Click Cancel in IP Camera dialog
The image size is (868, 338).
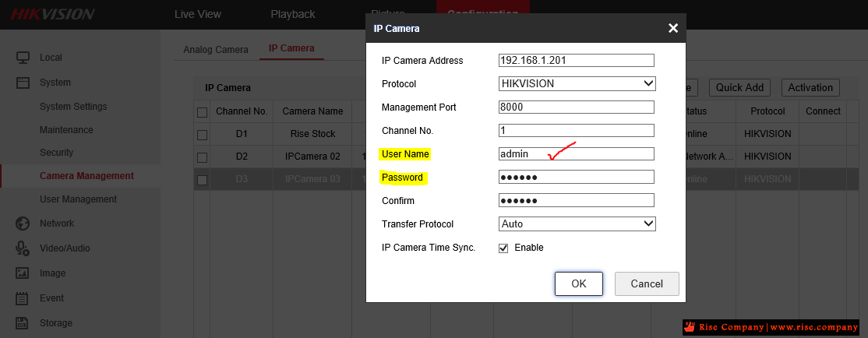[x=647, y=283]
